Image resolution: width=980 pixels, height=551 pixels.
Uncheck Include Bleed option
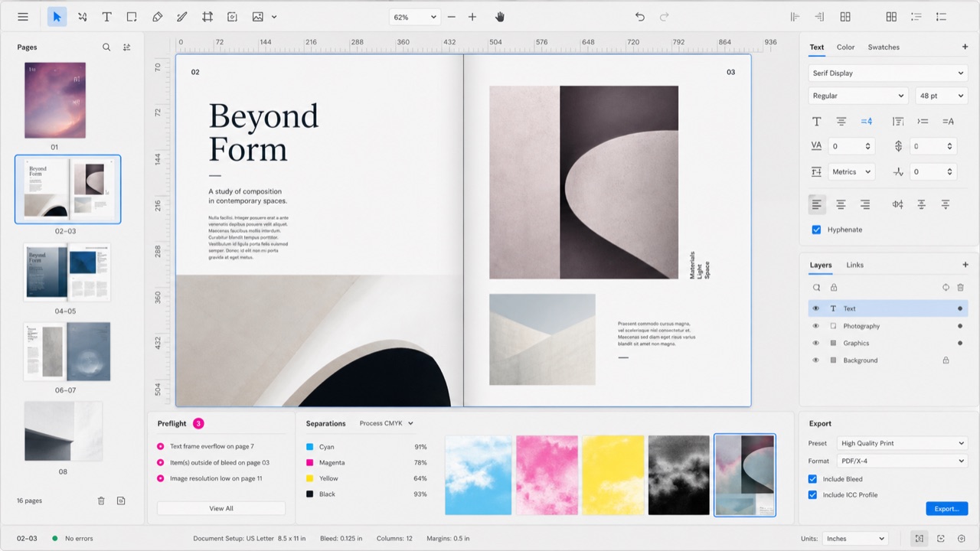(813, 479)
